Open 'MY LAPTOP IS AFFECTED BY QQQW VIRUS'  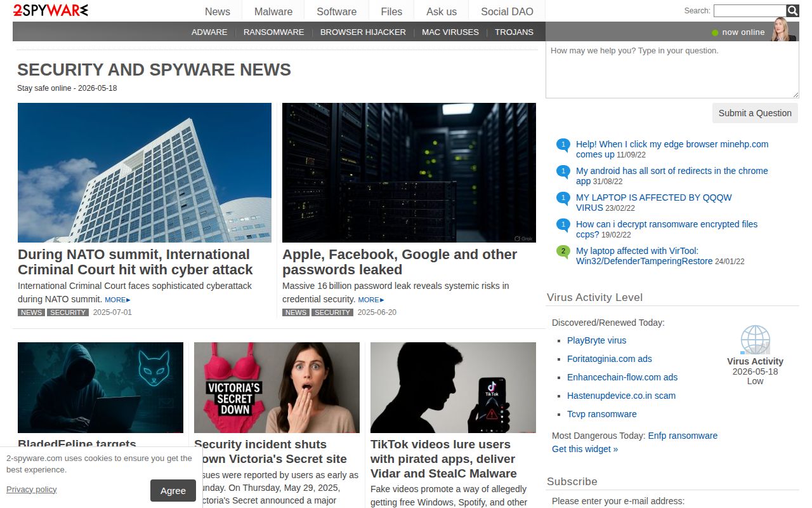(x=653, y=203)
